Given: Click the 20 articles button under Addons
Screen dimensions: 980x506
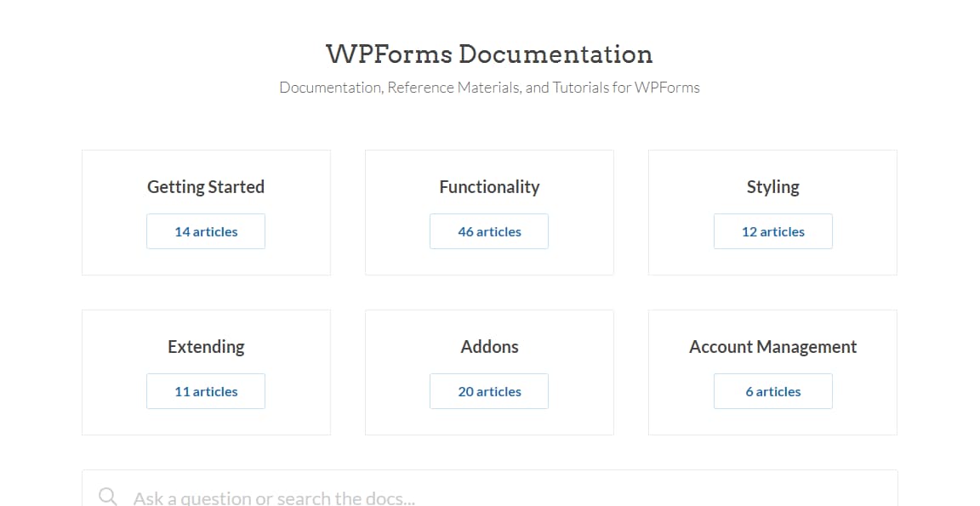Looking at the screenshot, I should (x=489, y=390).
